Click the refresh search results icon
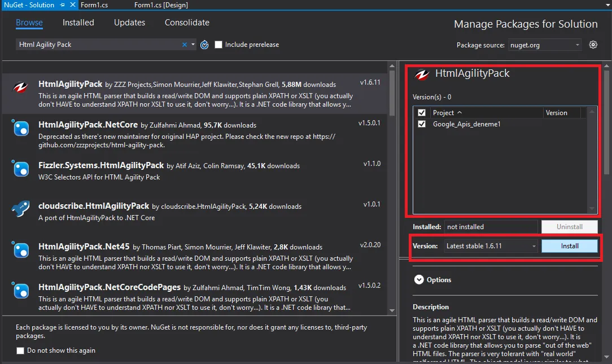This screenshot has height=364, width=612. coord(204,45)
